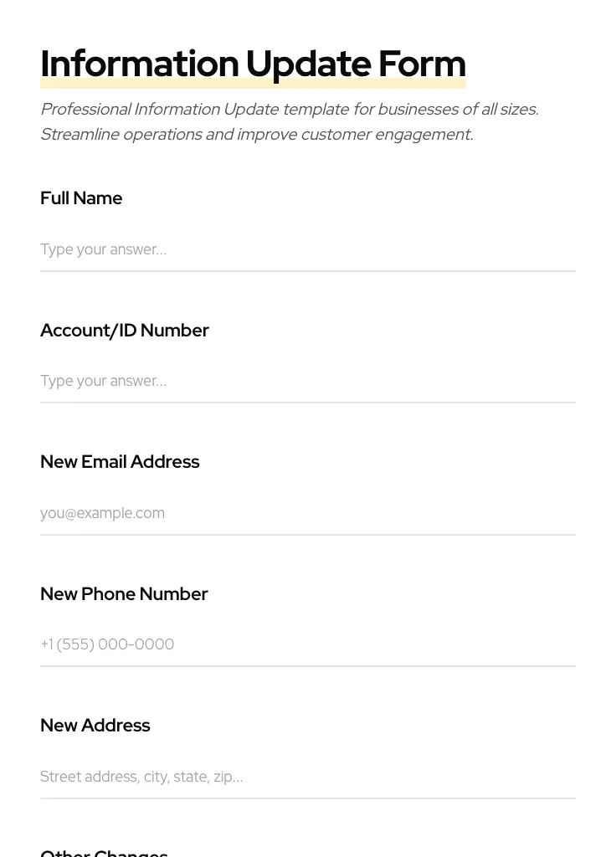This screenshot has height=857, width=616.
Task: Click the Full Name answer field
Action: [307, 249]
